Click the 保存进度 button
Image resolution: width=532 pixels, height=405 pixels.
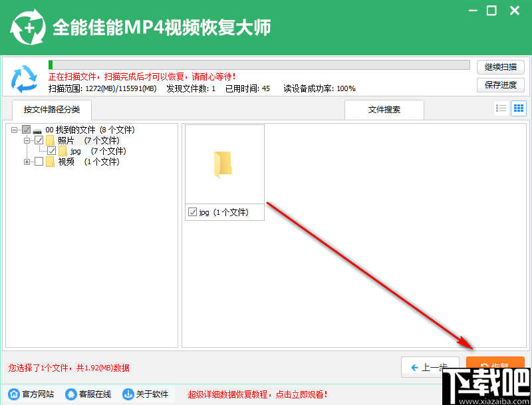click(501, 85)
